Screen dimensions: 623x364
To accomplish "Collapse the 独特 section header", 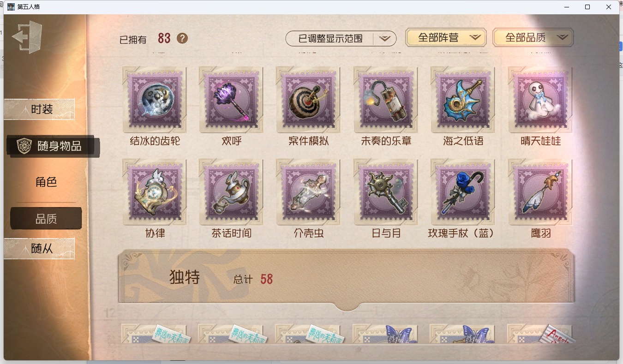I will 347,279.
